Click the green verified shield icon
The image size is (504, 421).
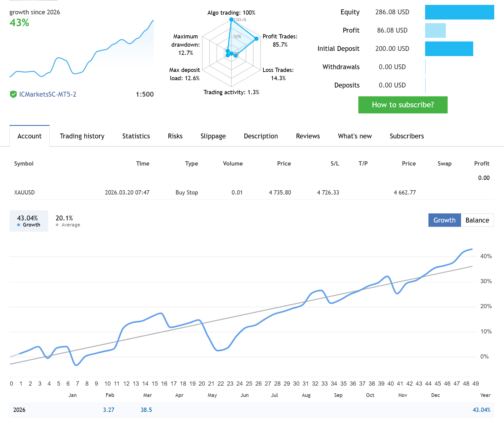pos(13,95)
